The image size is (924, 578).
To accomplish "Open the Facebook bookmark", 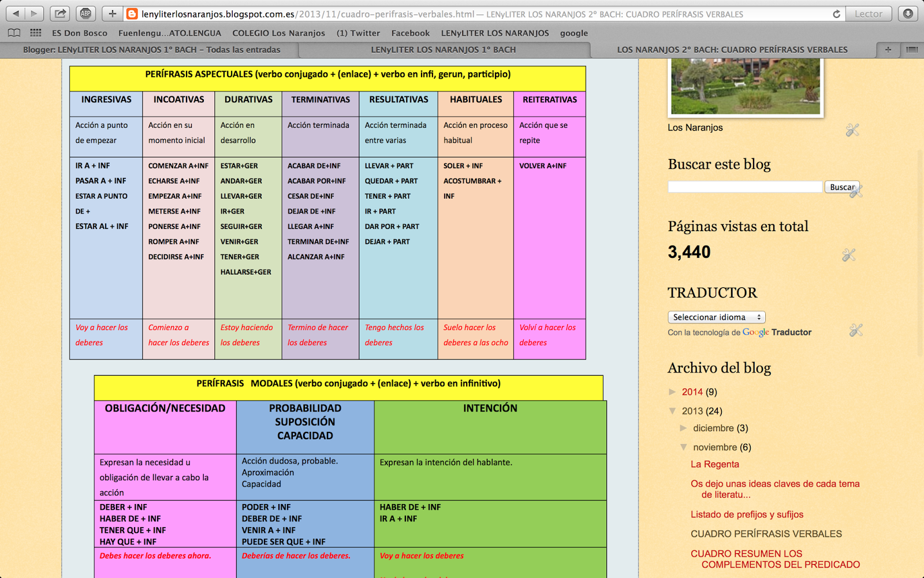I will click(411, 33).
